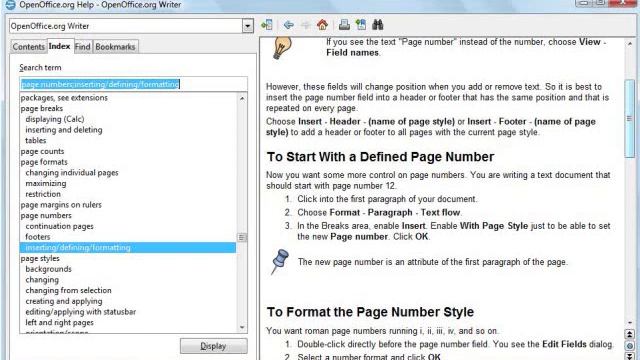
Task: Select the 'maximizing' index entry
Action: 46,183
